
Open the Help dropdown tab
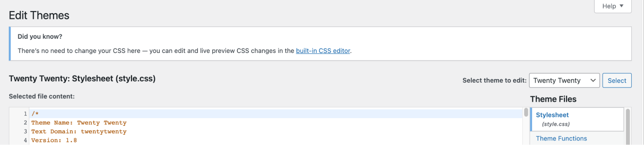[612, 6]
